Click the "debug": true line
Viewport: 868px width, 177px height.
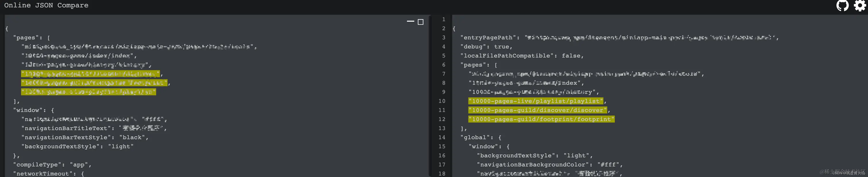pos(486,46)
